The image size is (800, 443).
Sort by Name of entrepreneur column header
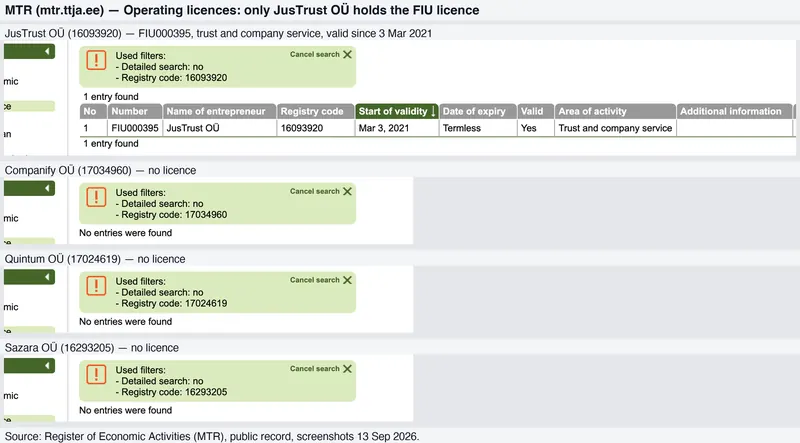[219, 111]
